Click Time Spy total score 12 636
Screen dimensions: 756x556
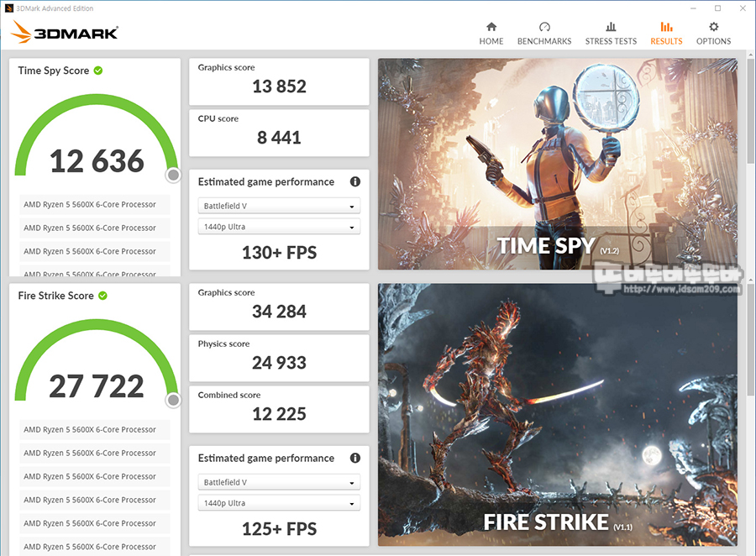[97, 161]
